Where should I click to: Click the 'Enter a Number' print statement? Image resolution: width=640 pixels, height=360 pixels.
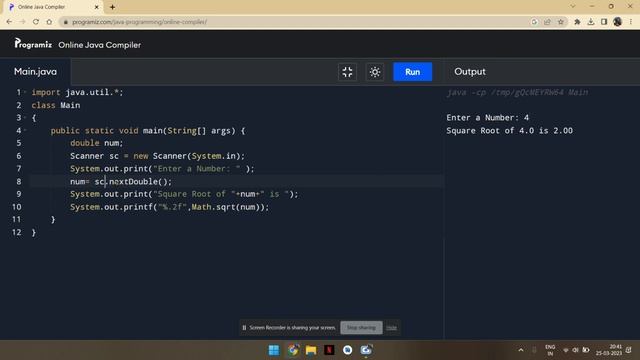[162, 169]
